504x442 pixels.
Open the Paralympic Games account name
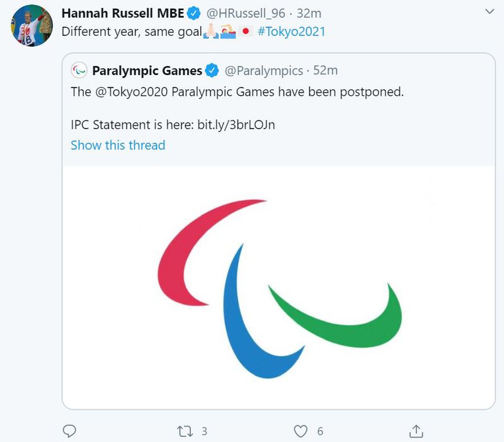point(147,70)
